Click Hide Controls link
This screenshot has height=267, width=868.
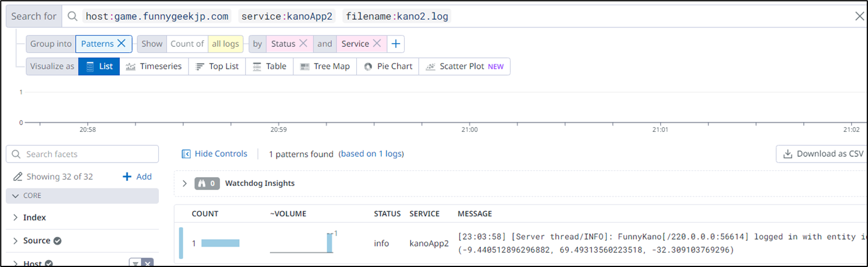pos(221,154)
